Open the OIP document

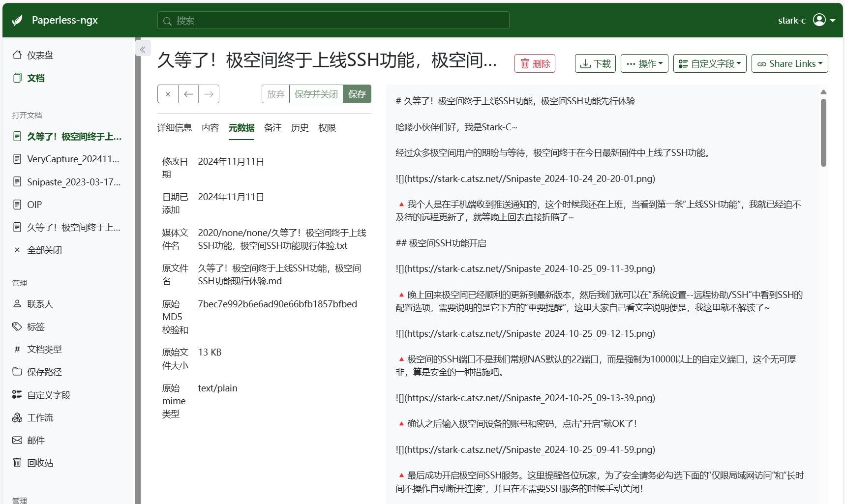[x=28, y=205]
